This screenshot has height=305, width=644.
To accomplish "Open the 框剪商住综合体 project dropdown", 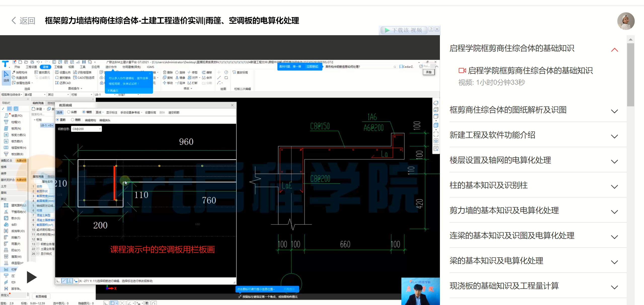I will pyautogui.click(x=12, y=95).
